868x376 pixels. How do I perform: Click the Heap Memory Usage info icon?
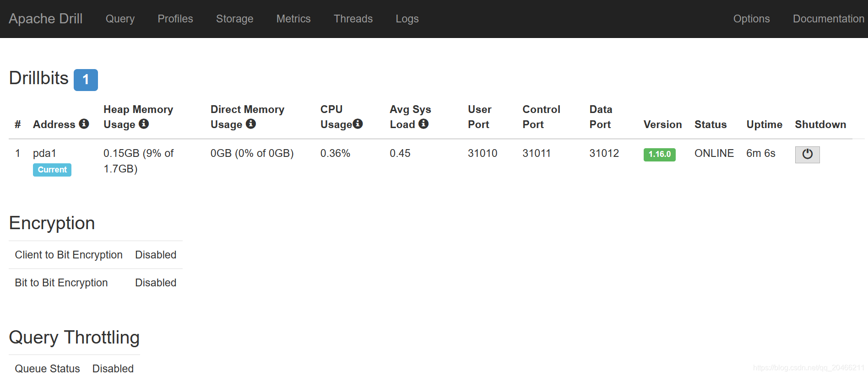(144, 124)
